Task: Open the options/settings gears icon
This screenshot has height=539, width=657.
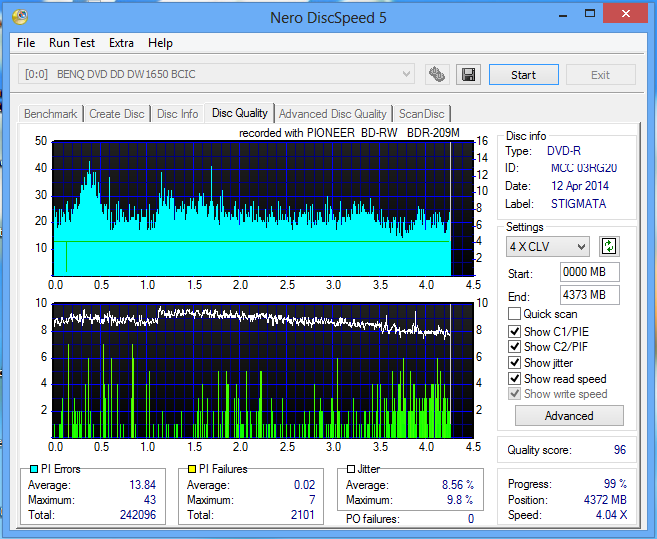Action: 437,75
